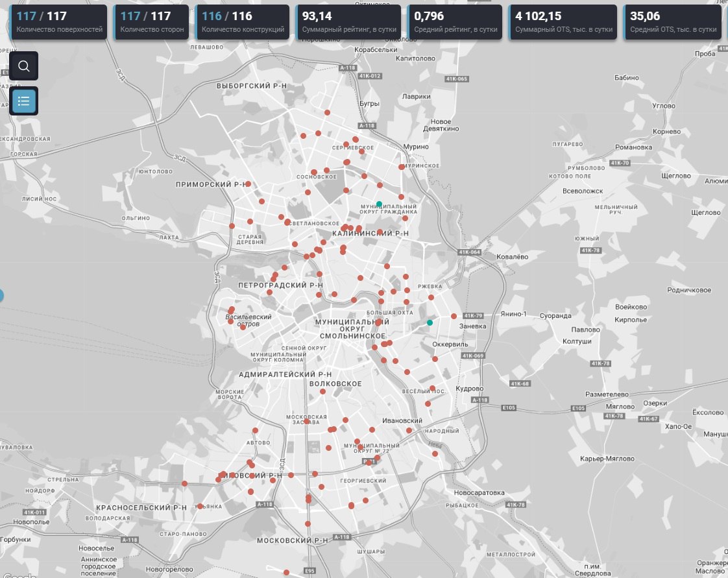728x578 pixels.
Task: Click the 'Разметелево' map label
Action: 607,394
